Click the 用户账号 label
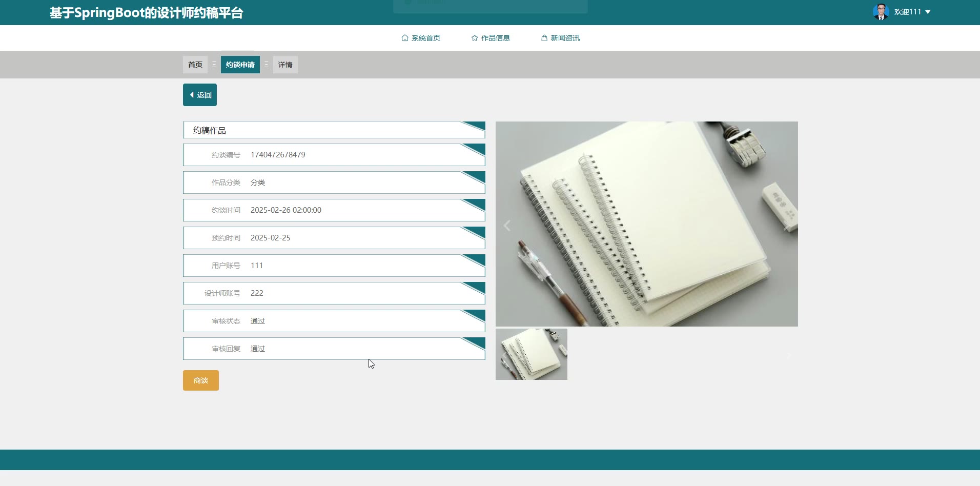Viewport: 980px width, 486px height. point(226,266)
